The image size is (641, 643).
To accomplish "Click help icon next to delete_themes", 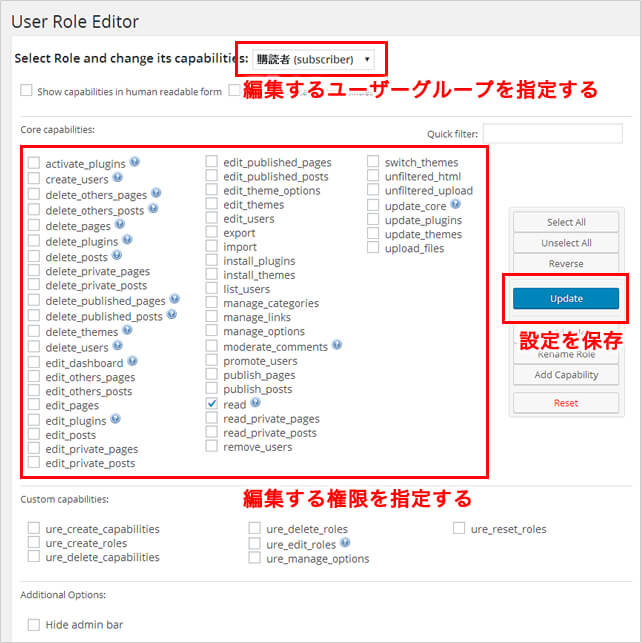I will coord(126,331).
